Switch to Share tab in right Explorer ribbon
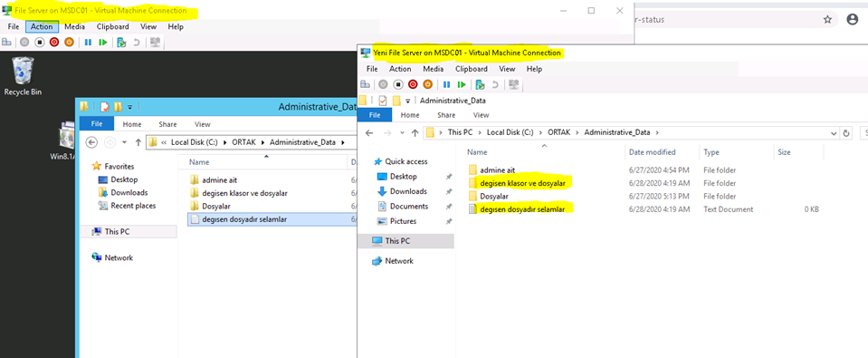 pos(446,115)
